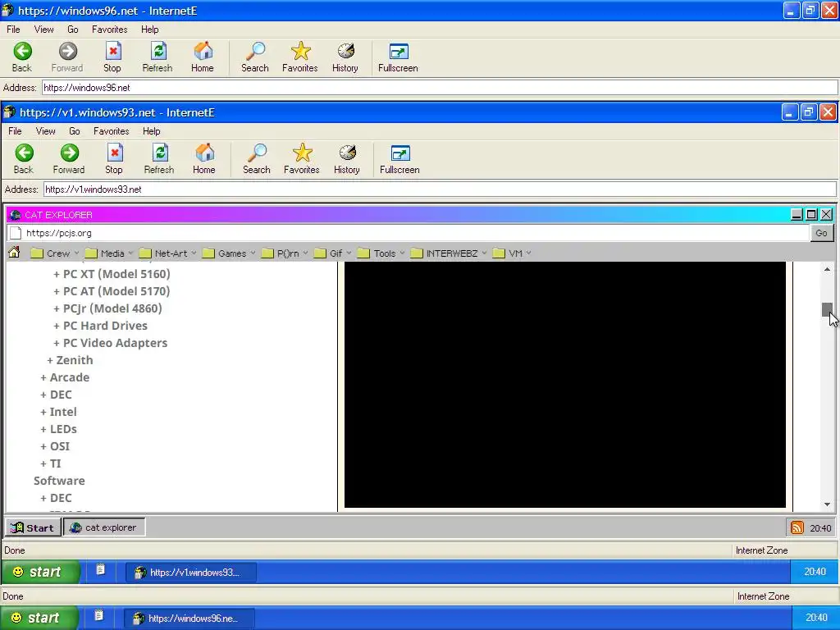Open Tools bookmark folder dropdown

click(381, 253)
